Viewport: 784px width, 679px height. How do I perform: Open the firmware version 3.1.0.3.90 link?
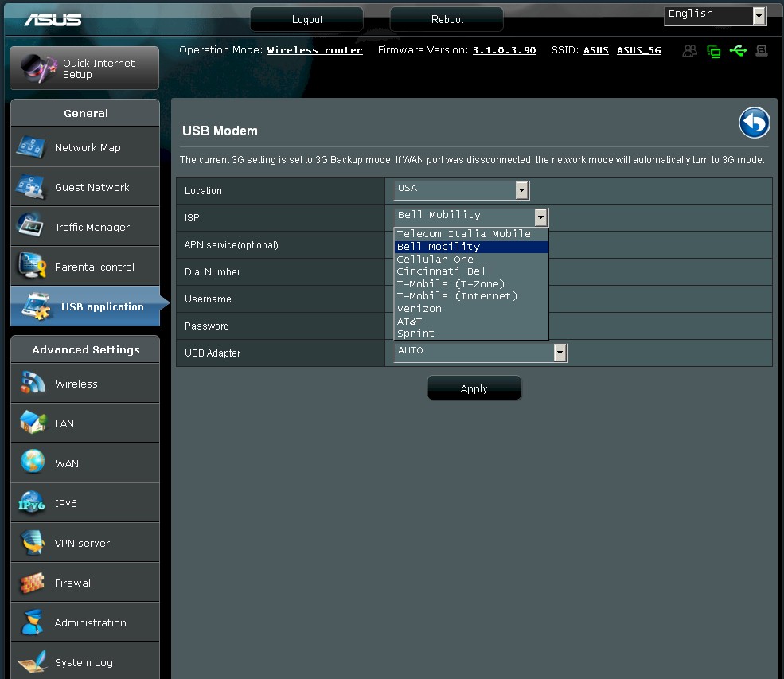coord(504,50)
